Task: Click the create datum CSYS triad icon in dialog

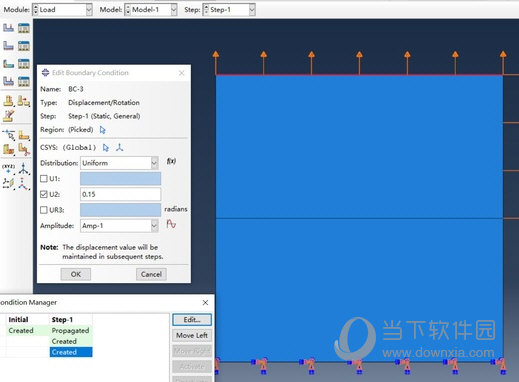Action: (119, 147)
